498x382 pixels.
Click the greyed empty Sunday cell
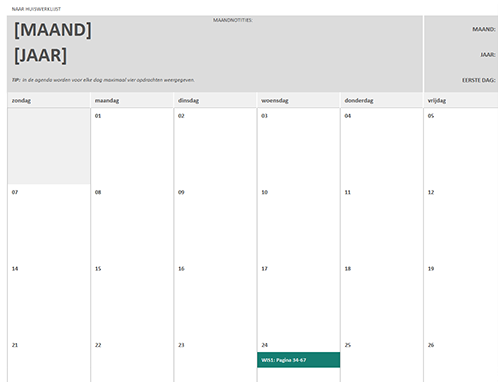(x=49, y=146)
